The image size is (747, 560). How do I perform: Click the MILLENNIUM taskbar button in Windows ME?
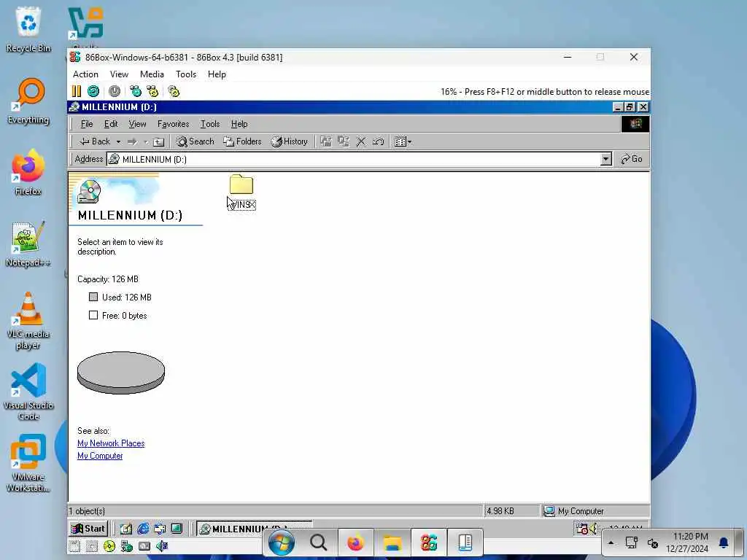(253, 529)
